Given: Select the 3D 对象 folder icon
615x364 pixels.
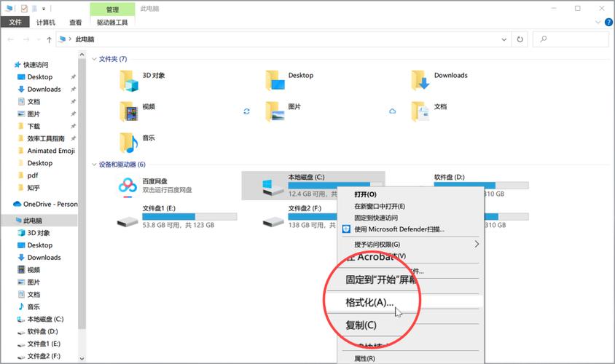Looking at the screenshot, I should click(128, 80).
